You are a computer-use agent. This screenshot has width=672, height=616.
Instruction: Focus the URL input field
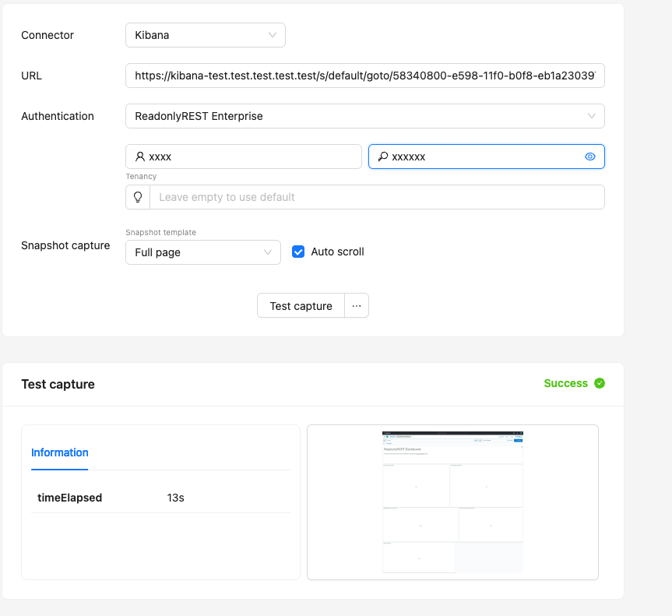coord(364,76)
